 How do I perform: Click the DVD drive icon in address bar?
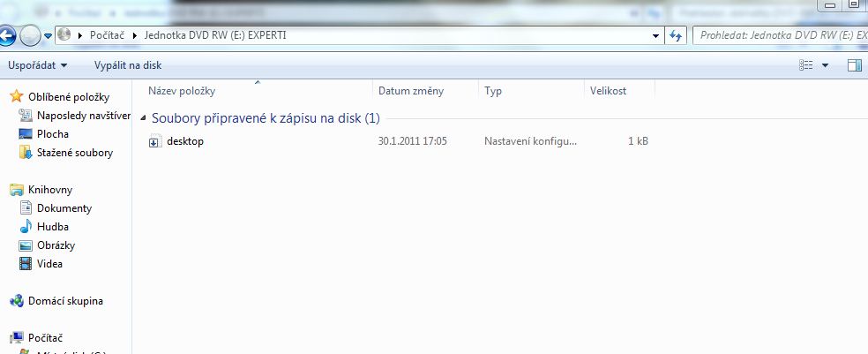[x=64, y=35]
